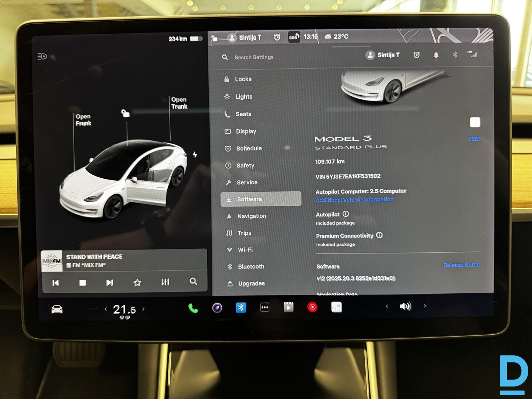Raise volume with right arrow
Viewport: 532px width, 399px height.
point(425,306)
